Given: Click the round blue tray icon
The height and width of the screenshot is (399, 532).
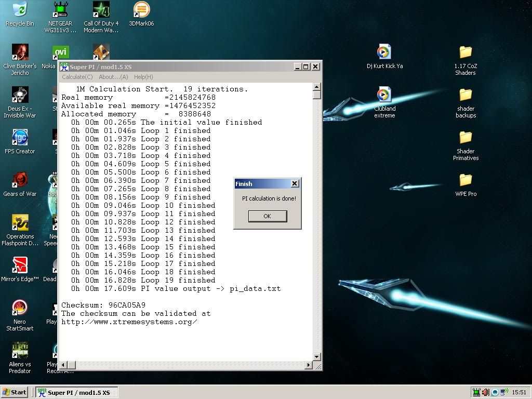Looking at the screenshot, I should click(495, 392).
